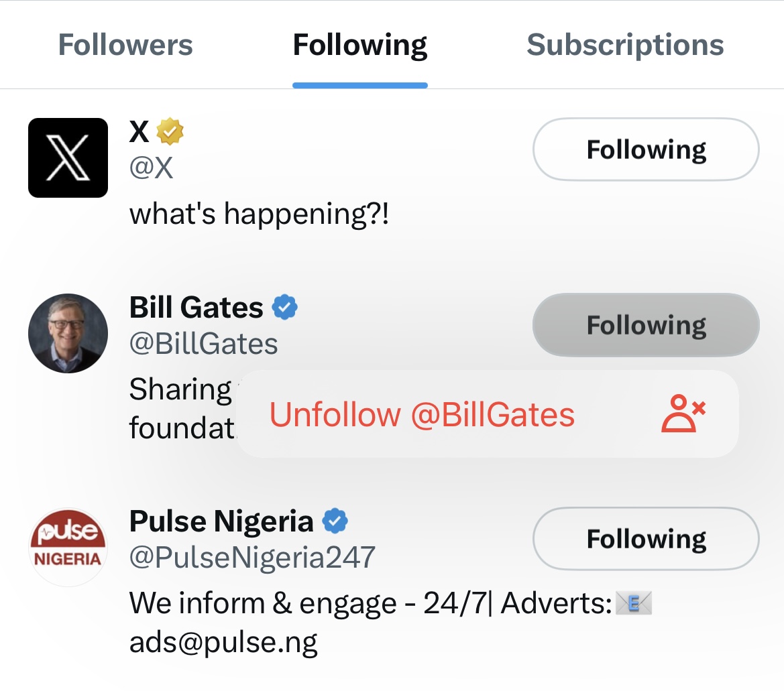Switch to the Followers tab
This screenshot has width=784, height=691.
(125, 45)
